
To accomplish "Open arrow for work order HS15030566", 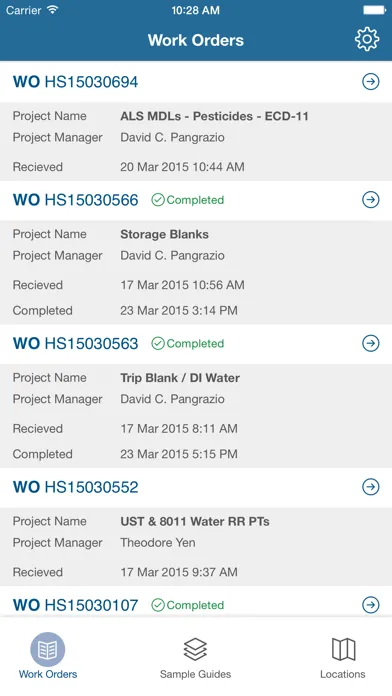I will 371,200.
